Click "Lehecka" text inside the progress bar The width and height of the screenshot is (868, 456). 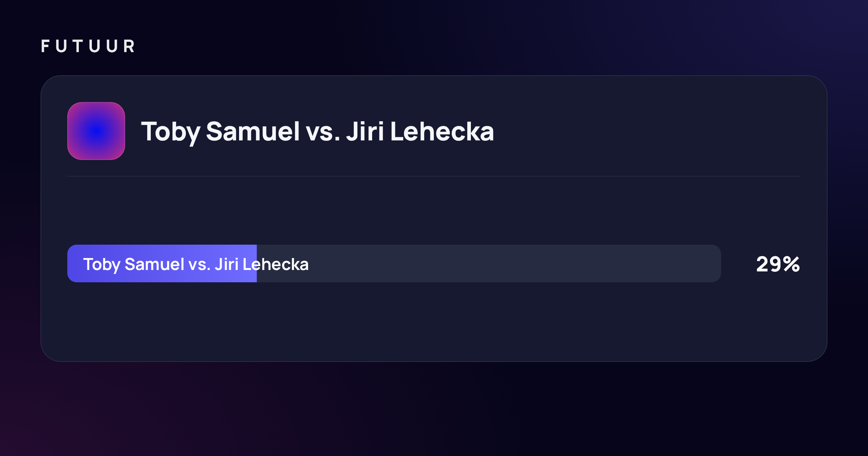coord(276,264)
